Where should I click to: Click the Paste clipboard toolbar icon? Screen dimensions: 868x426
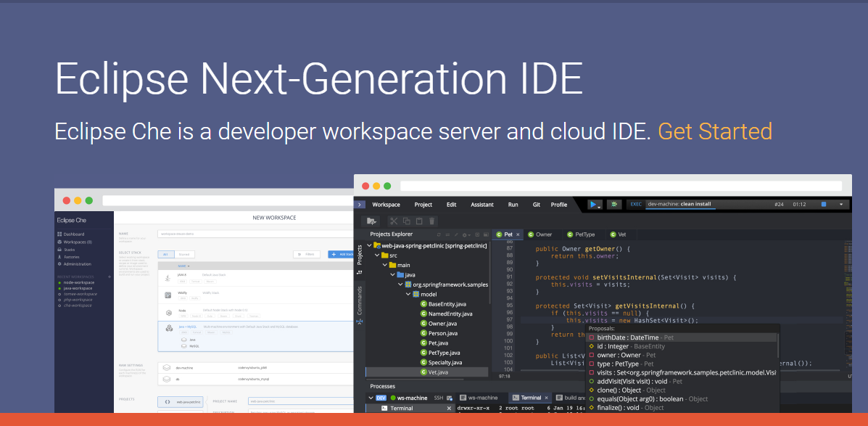[x=419, y=221]
